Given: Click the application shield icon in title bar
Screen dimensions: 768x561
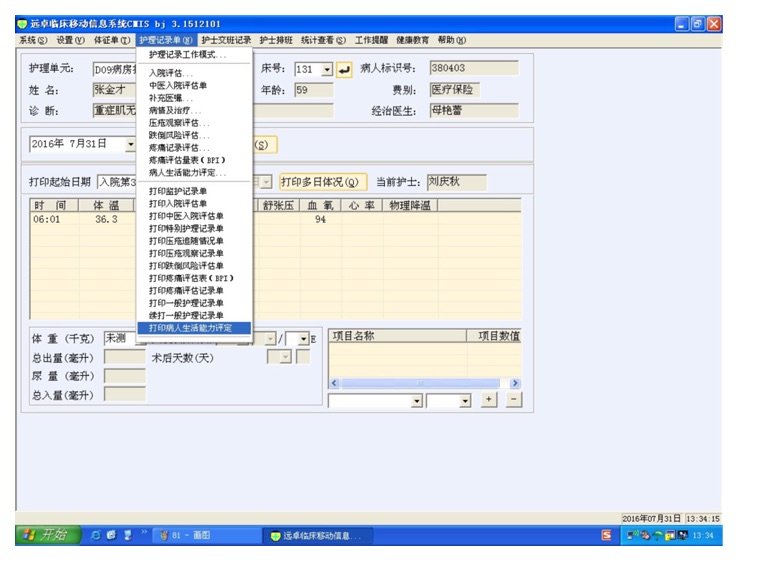Looking at the screenshot, I should (22, 24).
